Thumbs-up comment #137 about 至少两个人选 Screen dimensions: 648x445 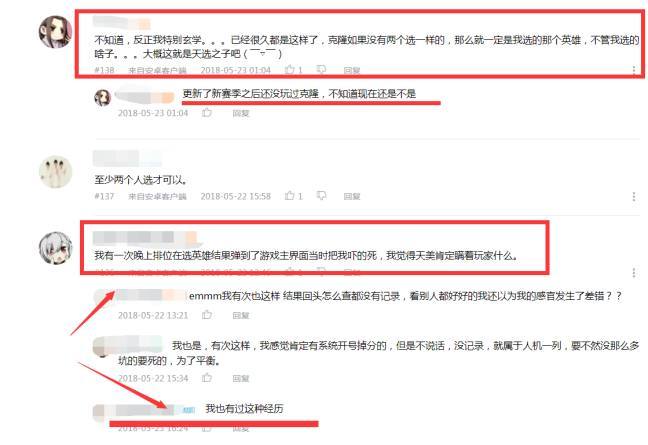(x=290, y=196)
